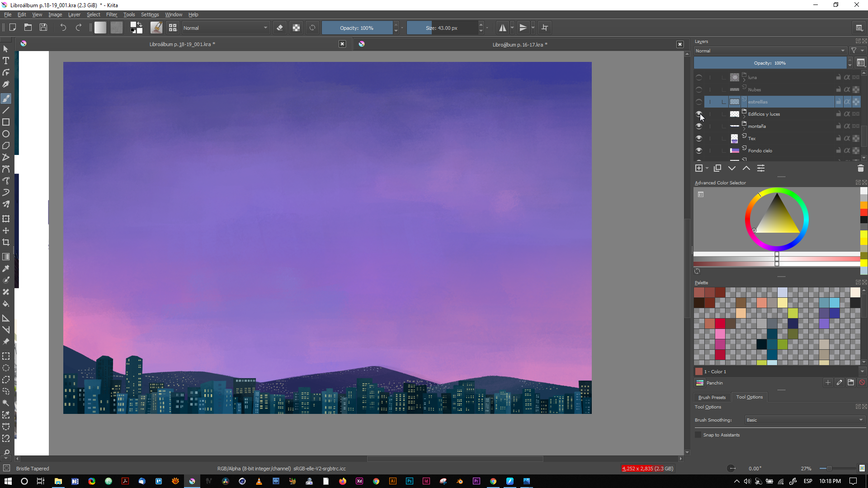The width and height of the screenshot is (868, 488).
Task: Toggle eraser mode
Action: 280,28
